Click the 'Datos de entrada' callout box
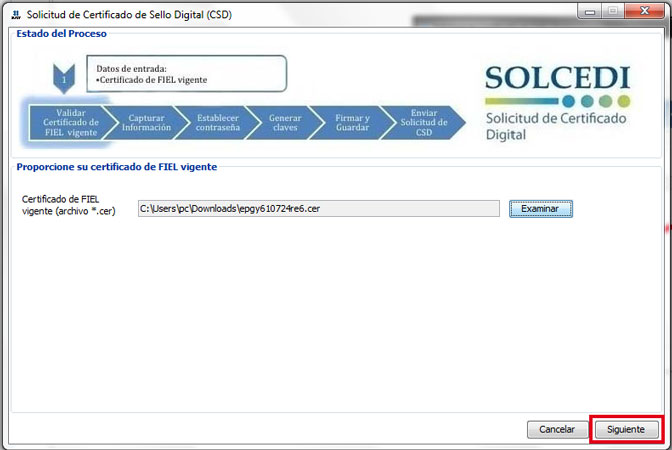The width and height of the screenshot is (672, 450). (187, 73)
